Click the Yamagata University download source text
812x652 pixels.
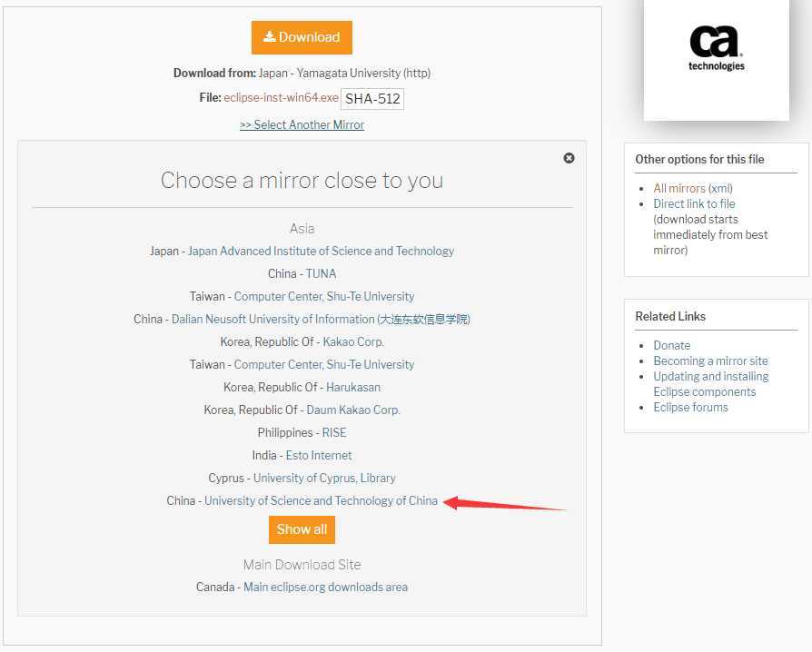(x=344, y=73)
